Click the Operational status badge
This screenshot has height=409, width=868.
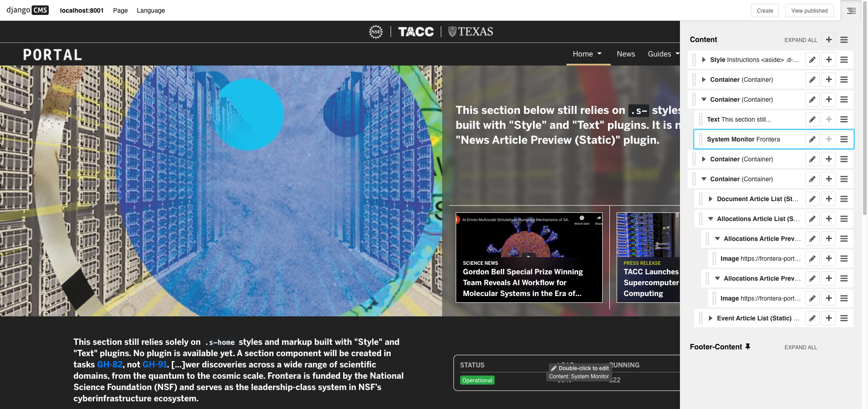coord(477,381)
